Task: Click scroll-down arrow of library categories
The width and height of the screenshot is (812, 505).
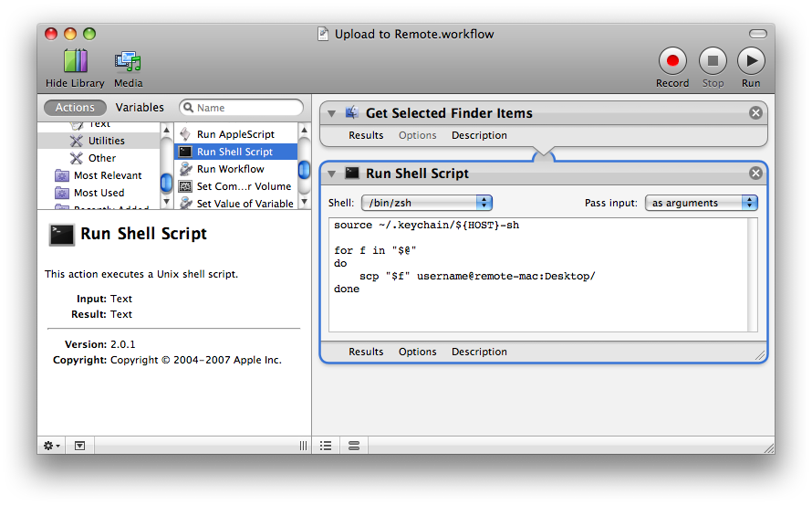Action: pos(166,202)
